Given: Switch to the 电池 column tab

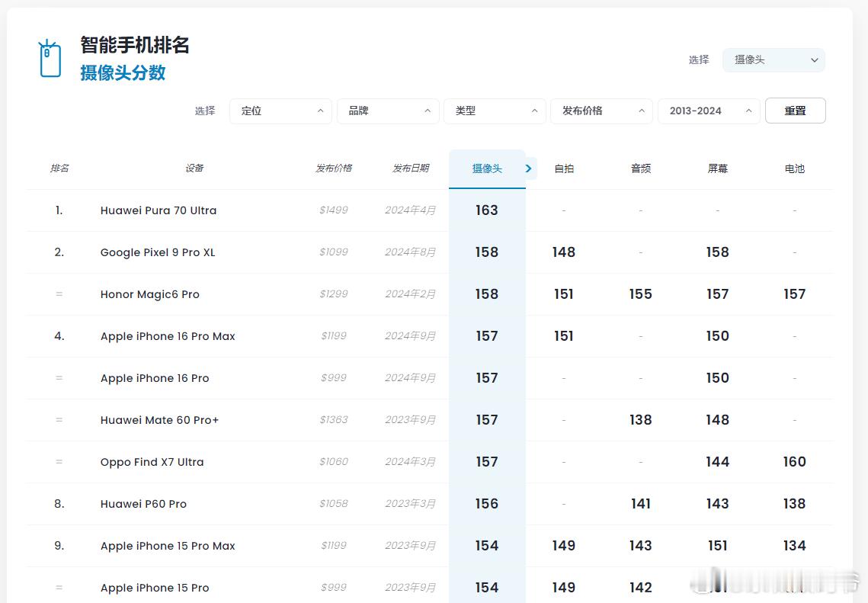Looking at the screenshot, I should point(794,168).
